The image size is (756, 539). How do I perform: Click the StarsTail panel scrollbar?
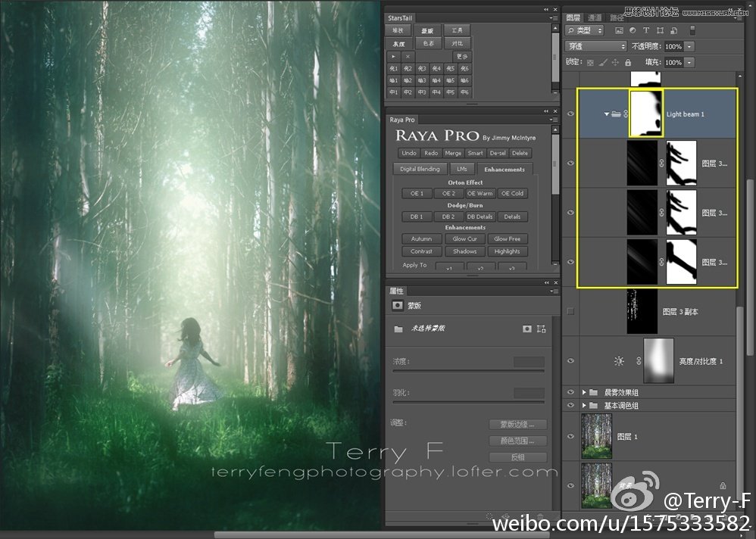pos(555,58)
